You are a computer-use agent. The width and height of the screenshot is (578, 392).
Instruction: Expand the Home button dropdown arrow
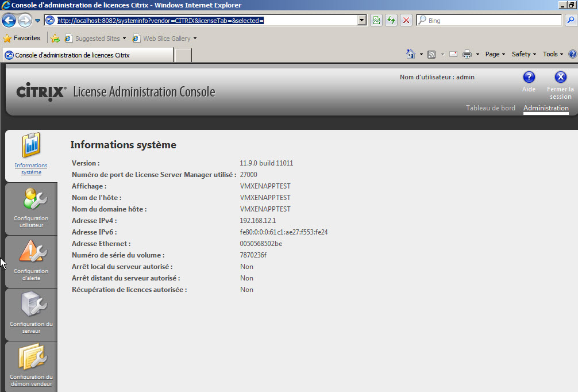(421, 55)
